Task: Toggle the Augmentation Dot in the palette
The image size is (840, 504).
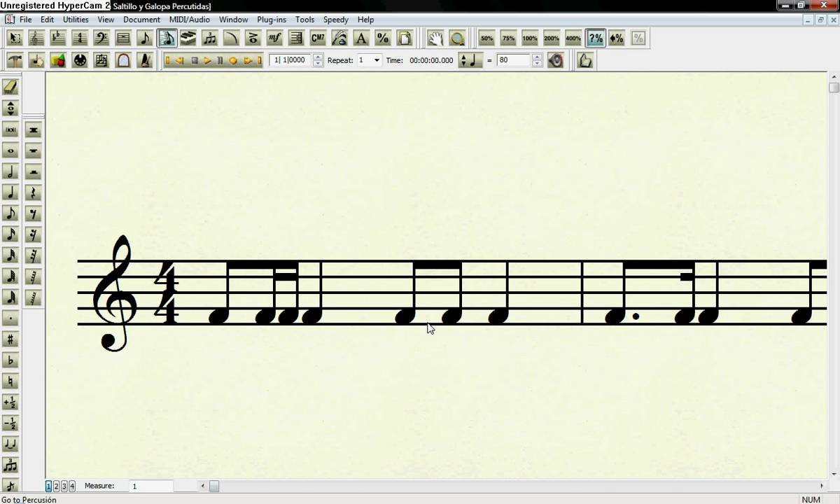Action: (x=10, y=318)
